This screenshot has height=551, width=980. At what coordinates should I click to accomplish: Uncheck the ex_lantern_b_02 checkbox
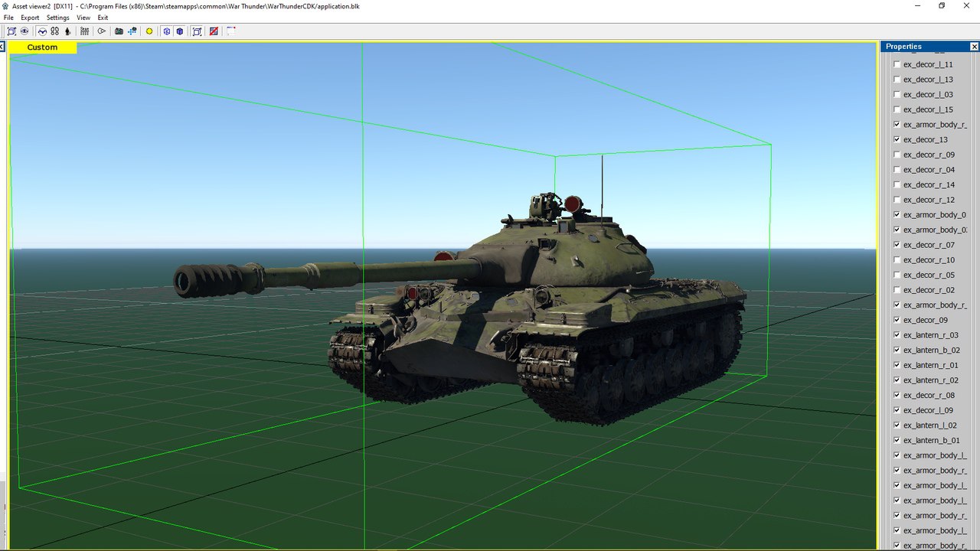coord(897,350)
